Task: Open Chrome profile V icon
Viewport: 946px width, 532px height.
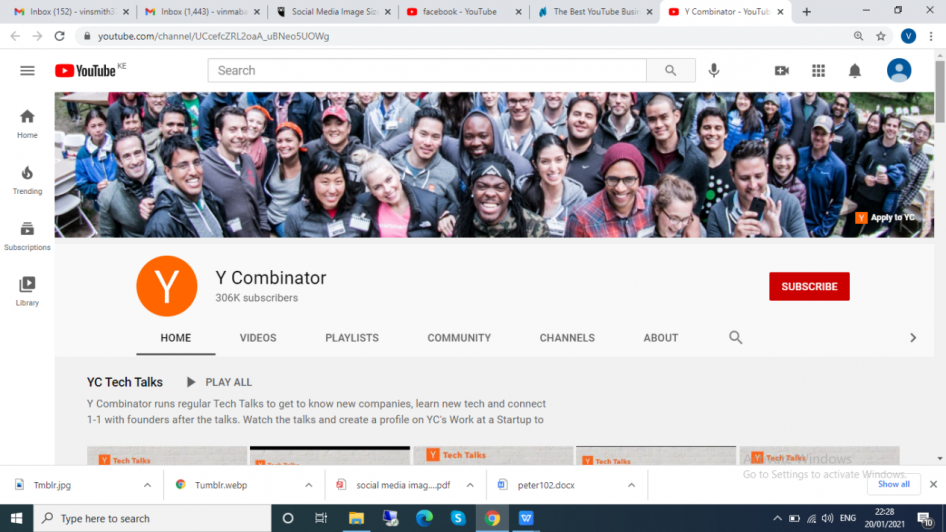Action: (908, 36)
